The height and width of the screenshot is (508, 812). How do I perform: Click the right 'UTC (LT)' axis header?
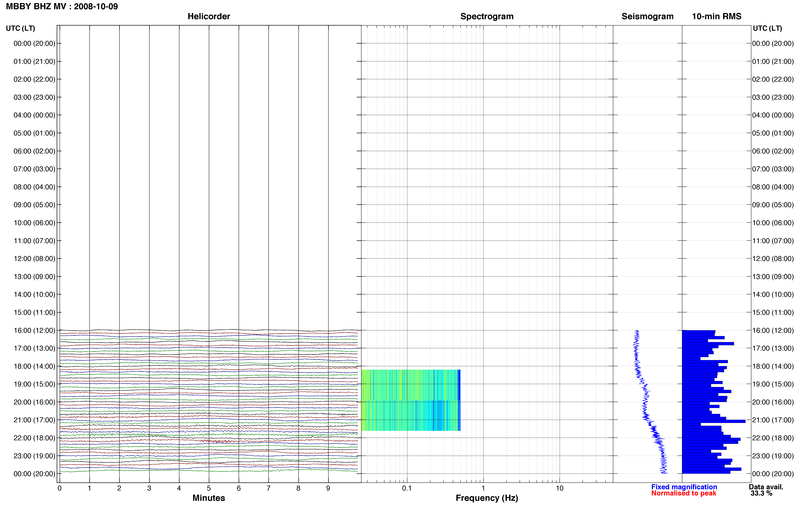pos(767,28)
